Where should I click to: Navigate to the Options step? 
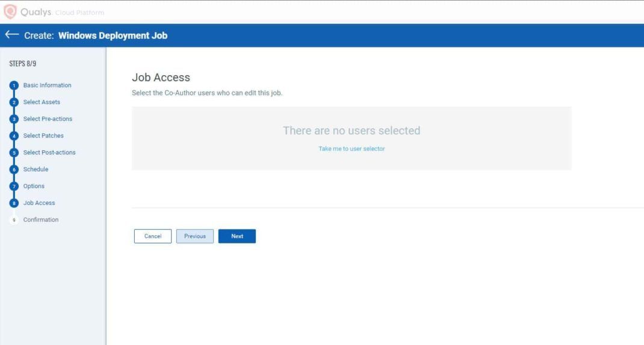(34, 186)
